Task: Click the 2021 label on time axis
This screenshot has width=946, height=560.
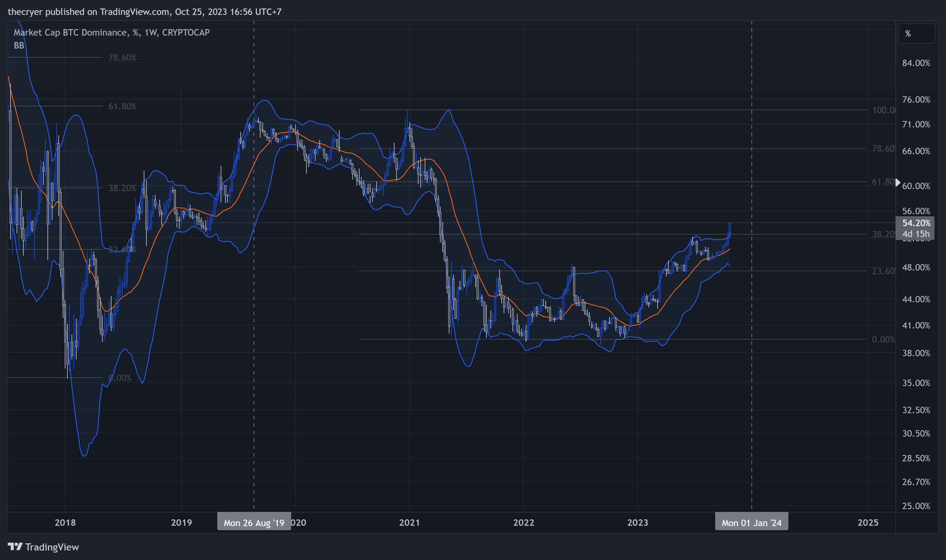Action: (410, 523)
